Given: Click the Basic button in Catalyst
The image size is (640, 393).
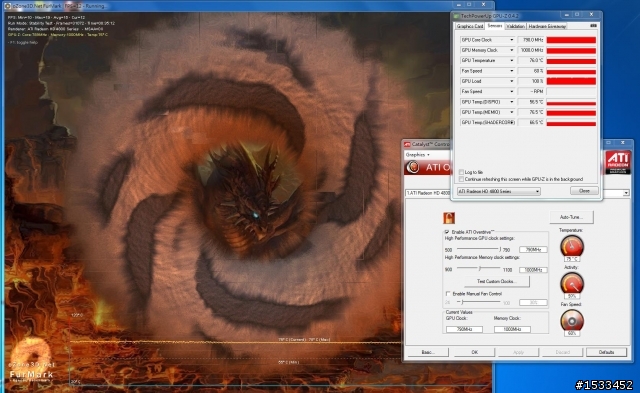Looking at the screenshot, I should coord(428,352).
